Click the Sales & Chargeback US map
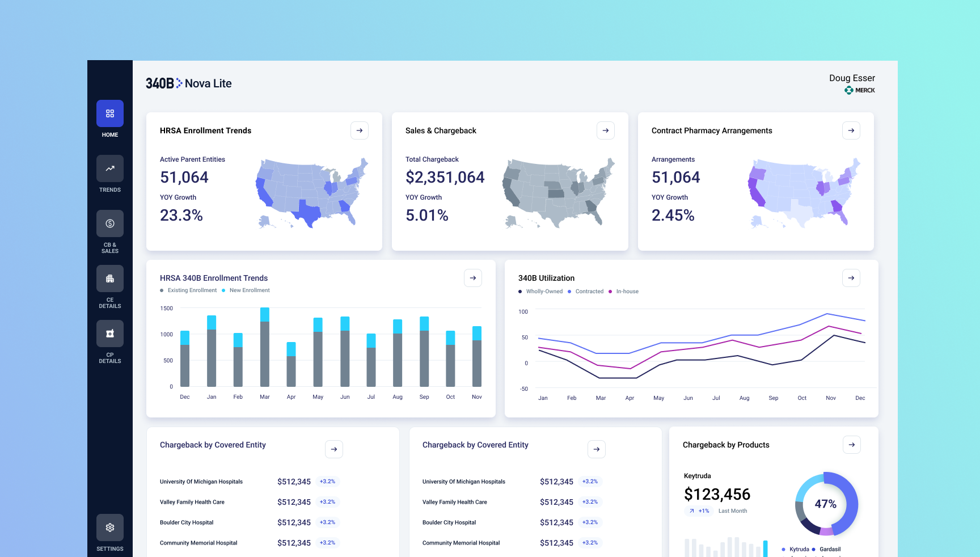 (x=558, y=193)
